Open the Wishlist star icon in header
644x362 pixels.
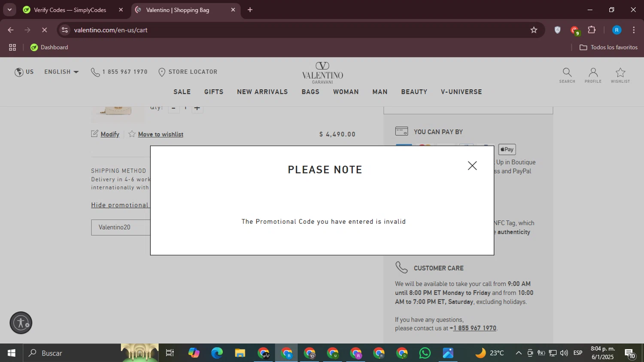click(620, 75)
